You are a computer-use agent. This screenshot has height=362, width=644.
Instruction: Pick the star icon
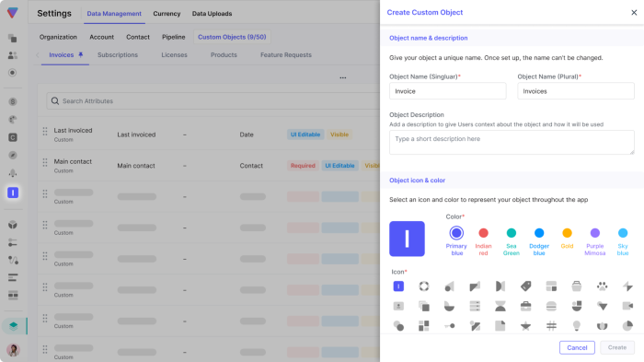(x=525, y=326)
